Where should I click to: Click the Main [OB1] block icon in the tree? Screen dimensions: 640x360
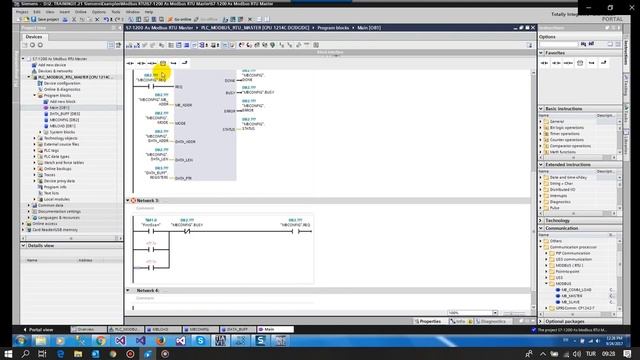(x=46, y=108)
